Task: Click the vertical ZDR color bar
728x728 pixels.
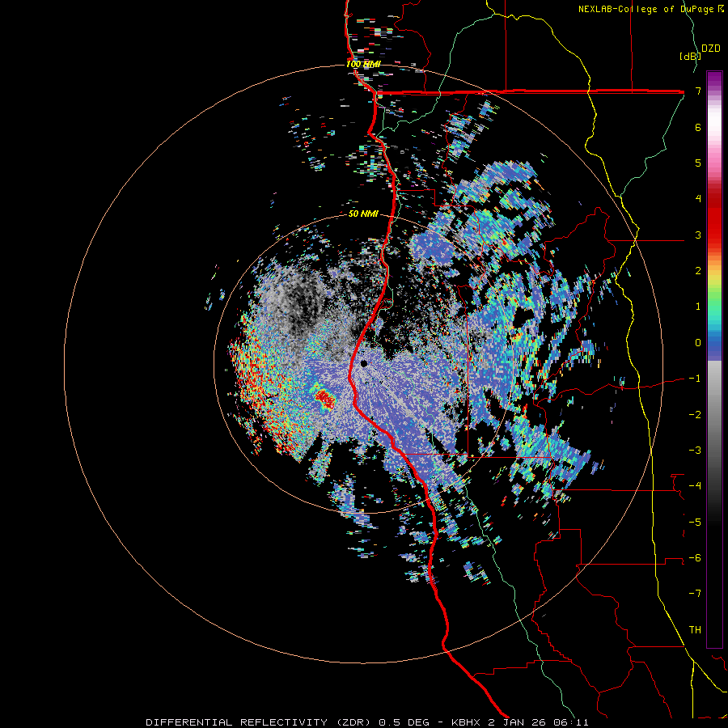Action: click(x=714, y=359)
